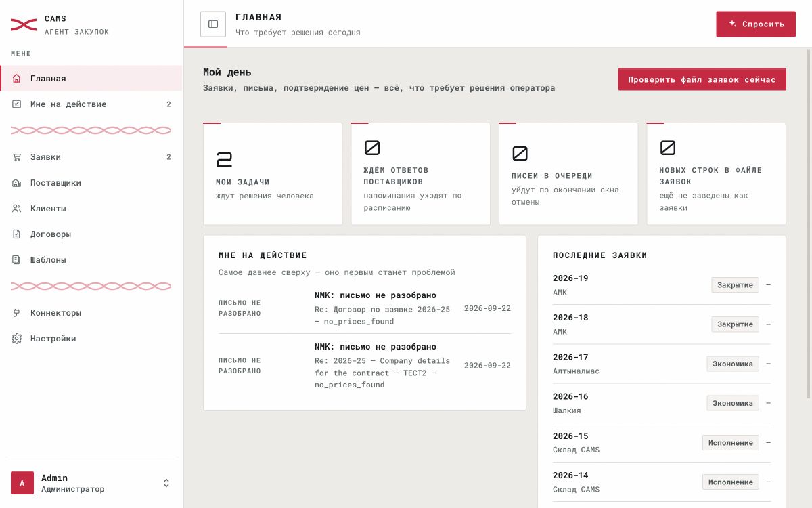
Task: Open the Ждём ответов поставщиков card
Action: pos(420,173)
